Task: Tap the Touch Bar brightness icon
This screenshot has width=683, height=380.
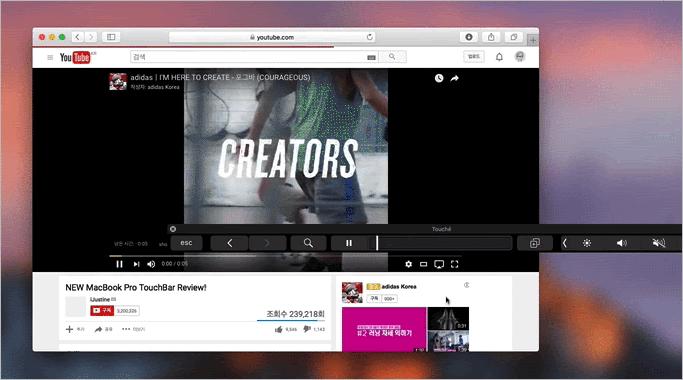Action: [587, 243]
